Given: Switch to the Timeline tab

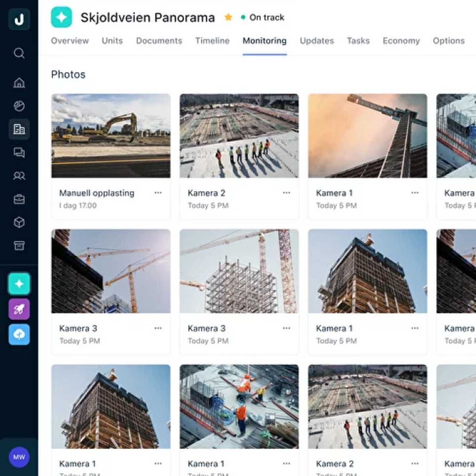Looking at the screenshot, I should pos(212,40).
